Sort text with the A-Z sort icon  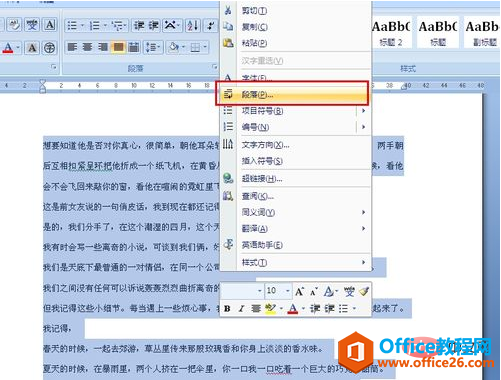193,25
